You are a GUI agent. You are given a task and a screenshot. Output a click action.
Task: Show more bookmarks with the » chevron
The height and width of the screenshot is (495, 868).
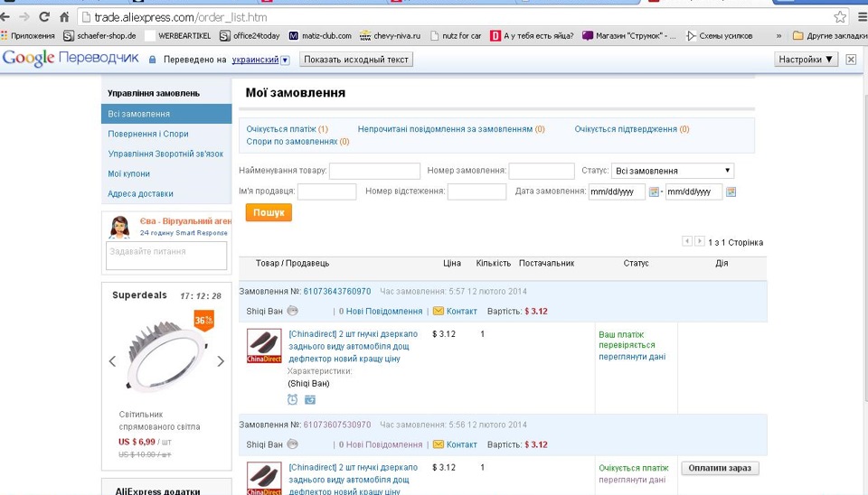pyautogui.click(x=778, y=36)
